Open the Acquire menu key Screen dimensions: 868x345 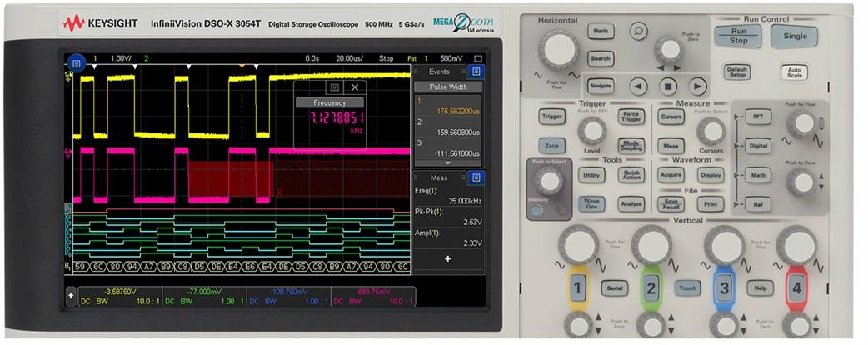(671, 175)
